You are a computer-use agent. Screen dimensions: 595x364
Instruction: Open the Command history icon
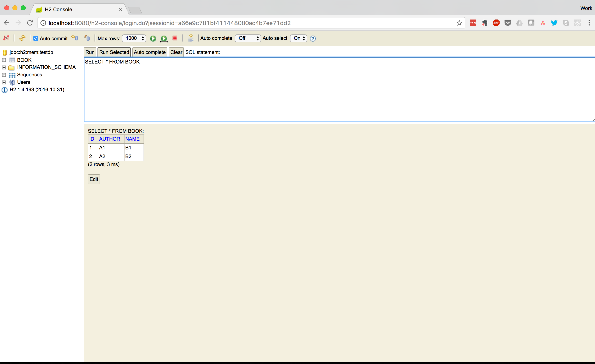[191, 38]
